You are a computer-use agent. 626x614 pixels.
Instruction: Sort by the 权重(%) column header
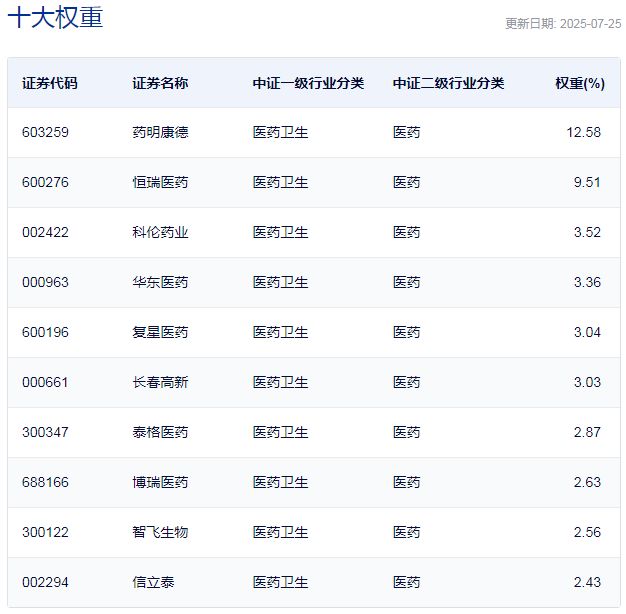579,83
